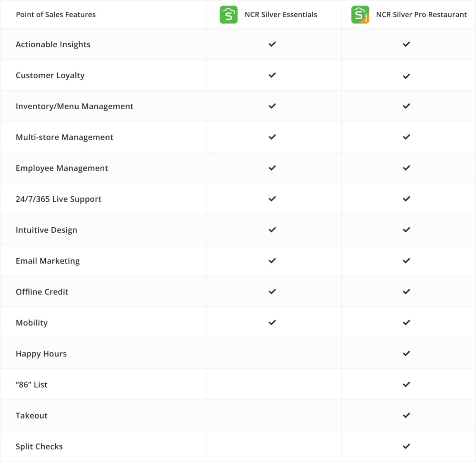Click Pro Restaurant checkmark for Customer Loyalty
Viewport: 476px width, 462px height.
click(x=407, y=76)
